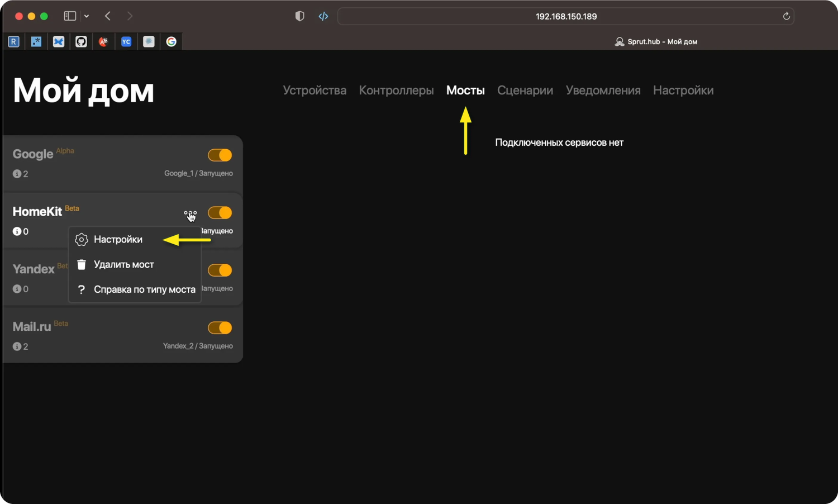The image size is (838, 504).
Task: Toggle the Mail.ru bridge switch
Action: tap(220, 327)
